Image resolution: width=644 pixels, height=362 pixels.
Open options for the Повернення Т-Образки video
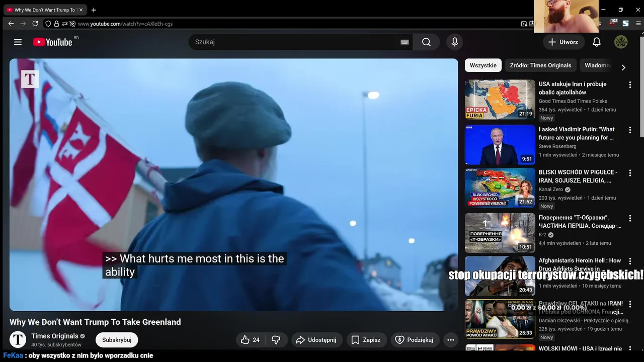pos(630,219)
